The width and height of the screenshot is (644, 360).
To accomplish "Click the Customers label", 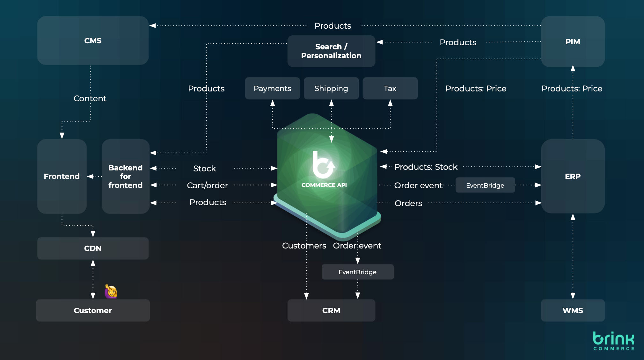I will (x=304, y=246).
